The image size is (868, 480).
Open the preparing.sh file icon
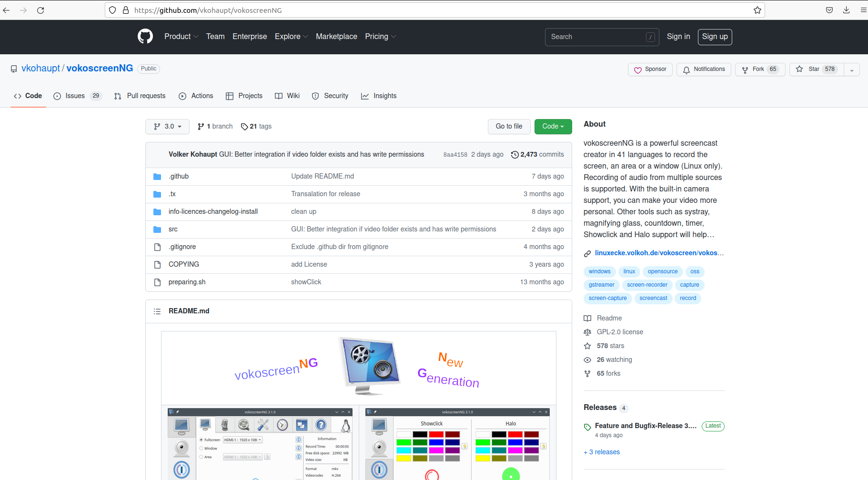click(157, 282)
